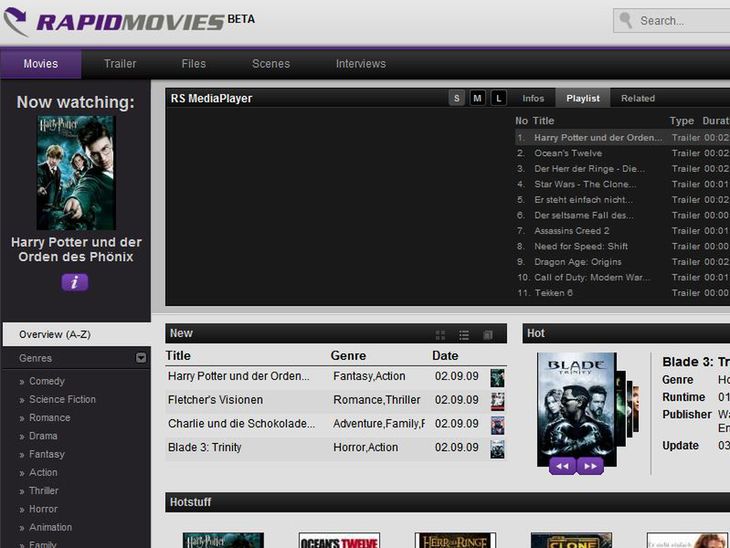This screenshot has width=730, height=548.
Task: Click the Harry Potter cover in Hotstuff
Action: [223, 540]
